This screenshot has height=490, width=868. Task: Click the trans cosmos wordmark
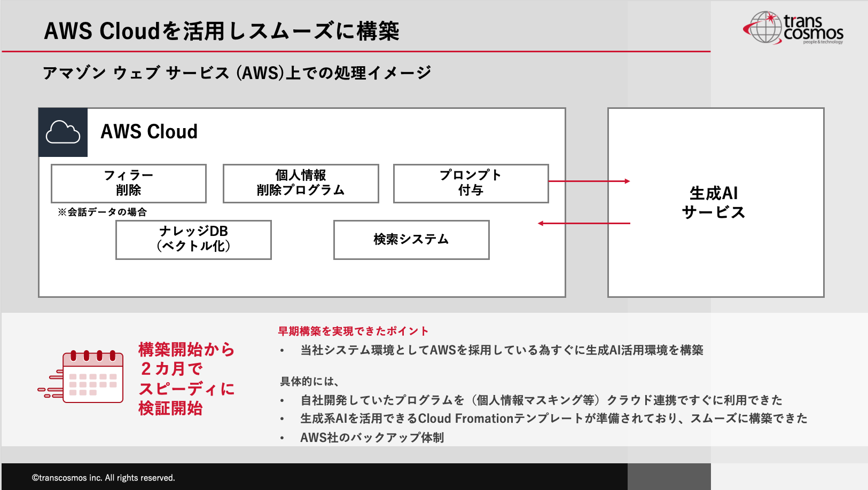814,29
